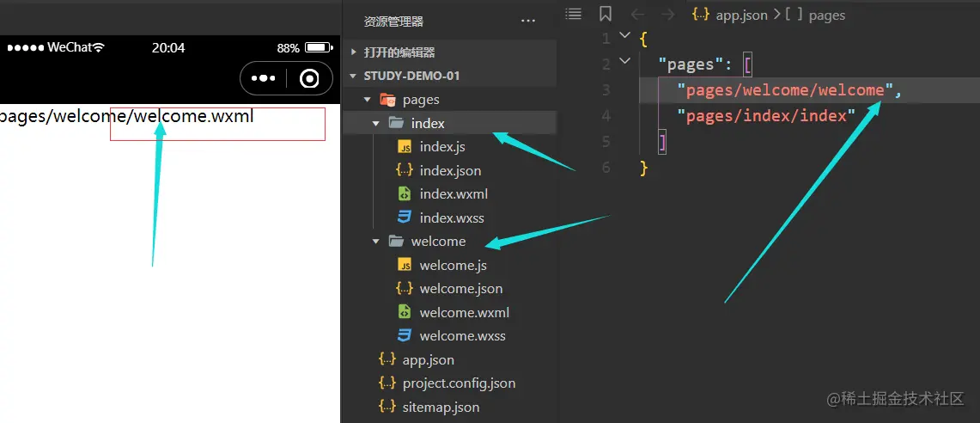This screenshot has width=980, height=423.
Task: Click the pages breadcrumb segment
Action: [x=826, y=15]
